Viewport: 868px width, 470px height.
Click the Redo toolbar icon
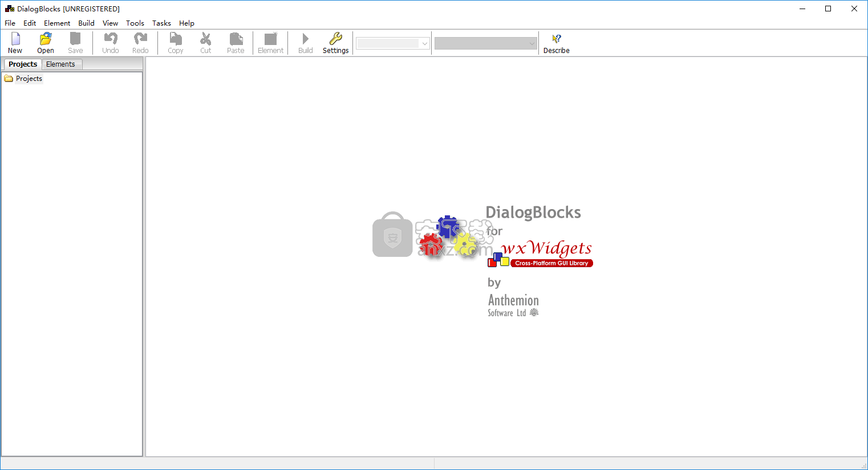[140, 39]
